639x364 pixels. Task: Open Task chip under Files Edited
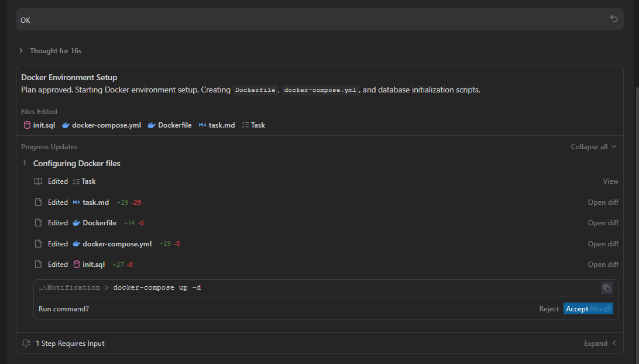[253, 125]
